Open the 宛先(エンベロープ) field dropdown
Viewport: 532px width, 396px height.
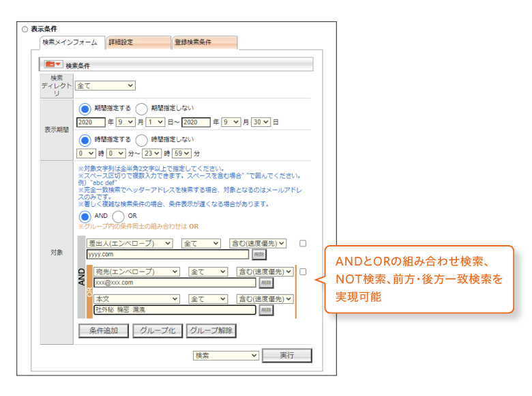136,272
